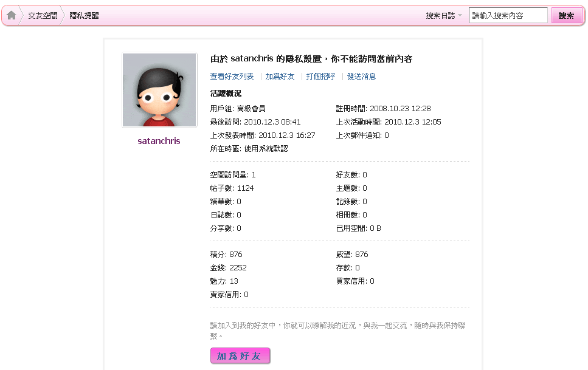The width and height of the screenshot is (588, 370).
Task: Click the 帖子數: 1124 stat
Action: click(232, 188)
